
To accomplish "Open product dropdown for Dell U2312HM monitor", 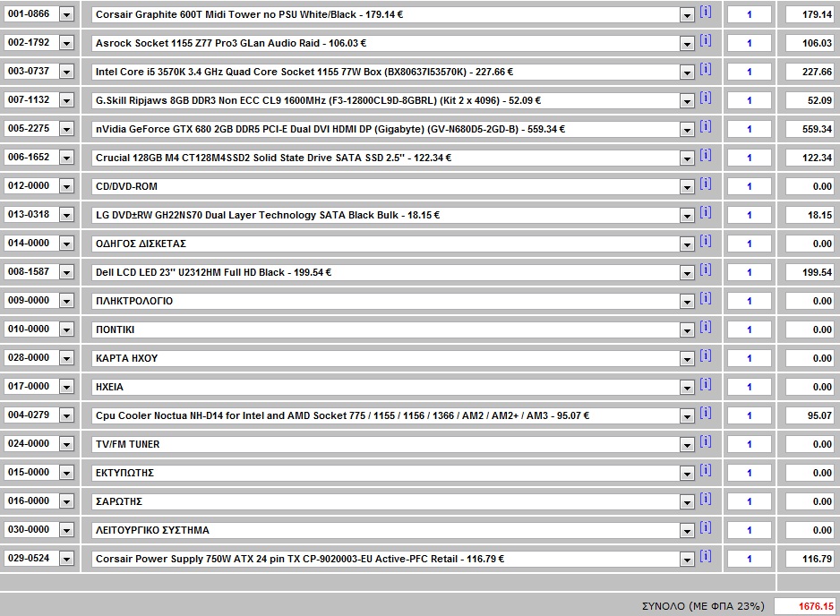I will (687, 273).
